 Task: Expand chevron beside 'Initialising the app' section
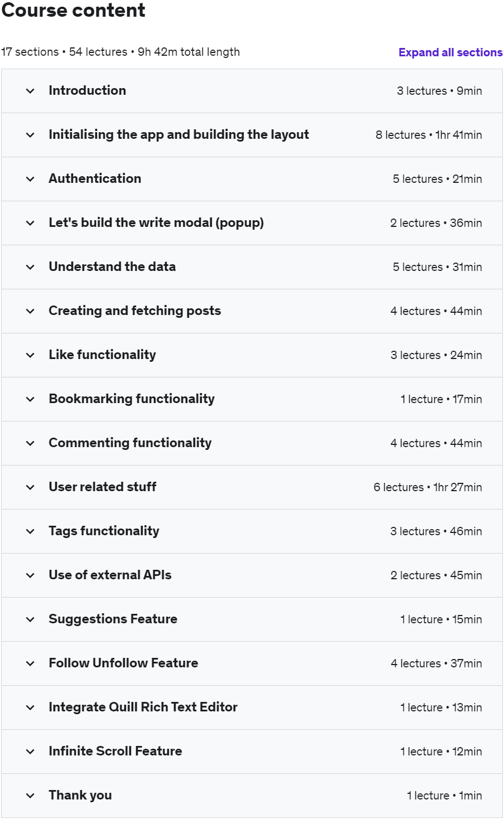coord(30,135)
